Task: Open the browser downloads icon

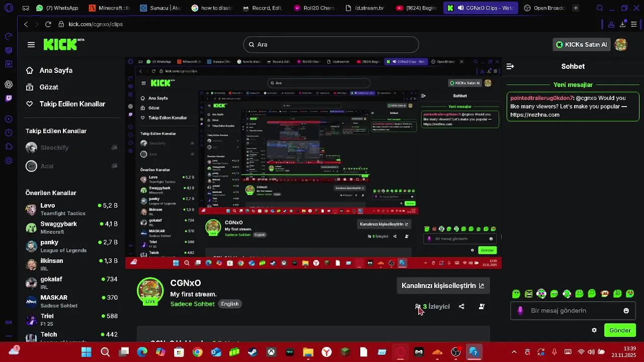Action: click(x=623, y=24)
